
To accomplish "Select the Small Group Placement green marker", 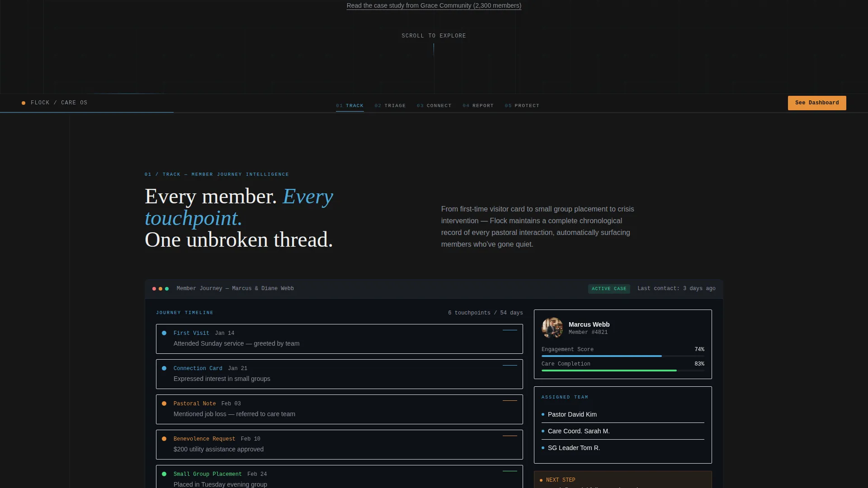I will (164, 474).
